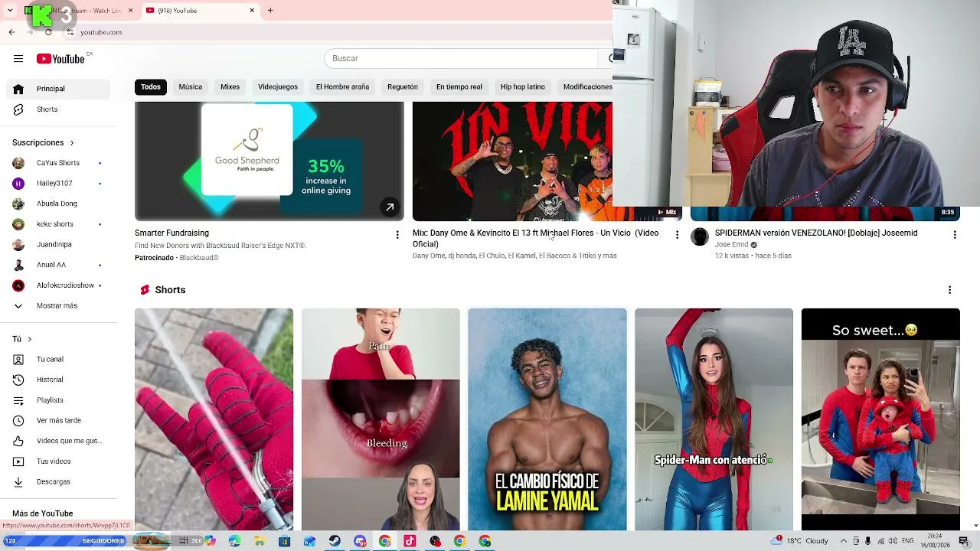This screenshot has width=980, height=551.
Task: Reload the YouTube page
Action: (x=48, y=32)
